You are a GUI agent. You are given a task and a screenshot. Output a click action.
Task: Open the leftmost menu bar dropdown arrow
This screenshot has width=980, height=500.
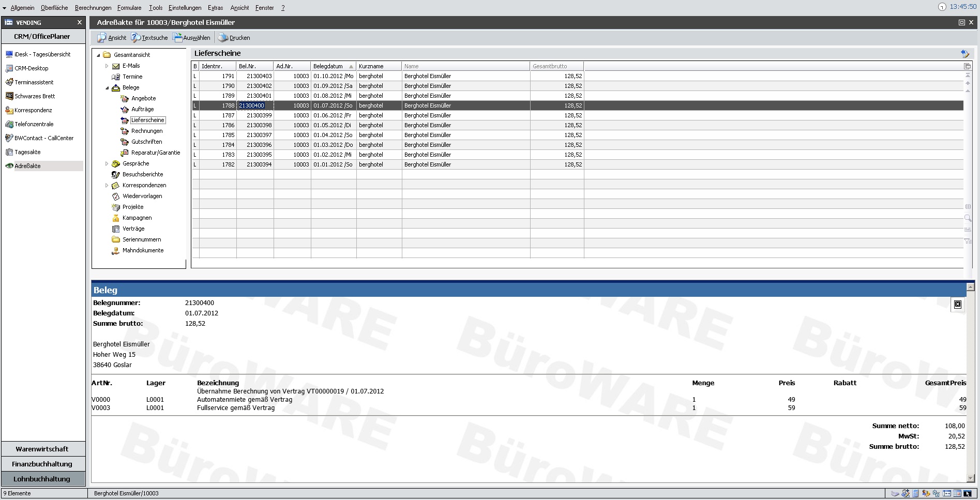click(5, 8)
